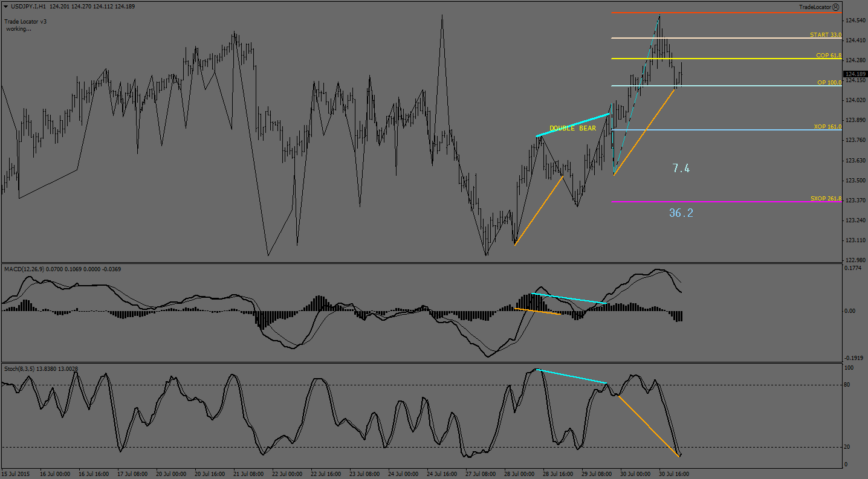Screen dimensions: 868x479
Task: Click the 7.4 value text on chart
Action: (681, 169)
